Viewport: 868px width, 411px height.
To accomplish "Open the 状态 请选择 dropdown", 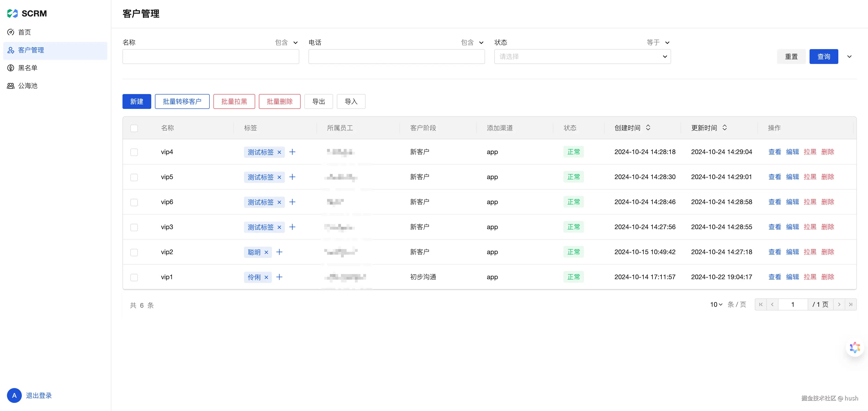I will 582,57.
